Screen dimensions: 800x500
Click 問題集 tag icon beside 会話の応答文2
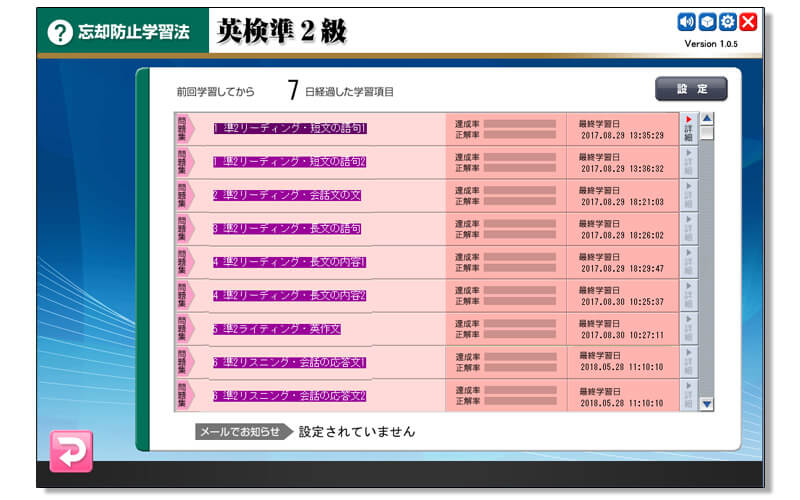click(185, 395)
